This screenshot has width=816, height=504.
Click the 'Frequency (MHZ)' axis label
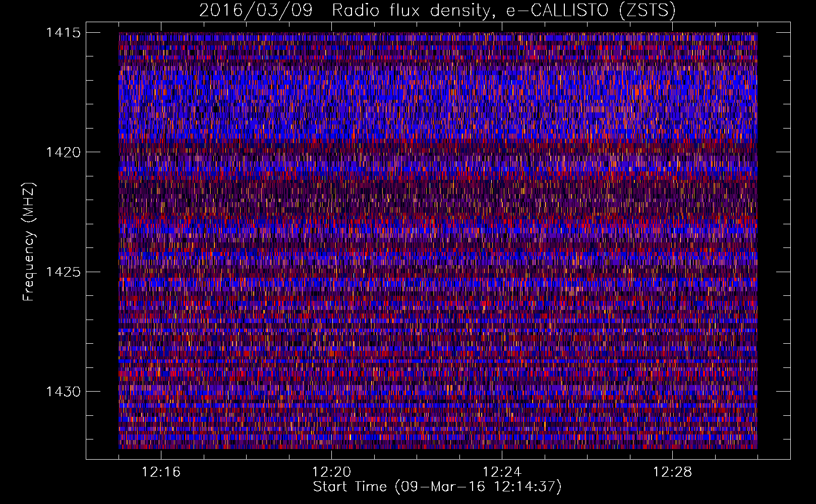(x=29, y=241)
